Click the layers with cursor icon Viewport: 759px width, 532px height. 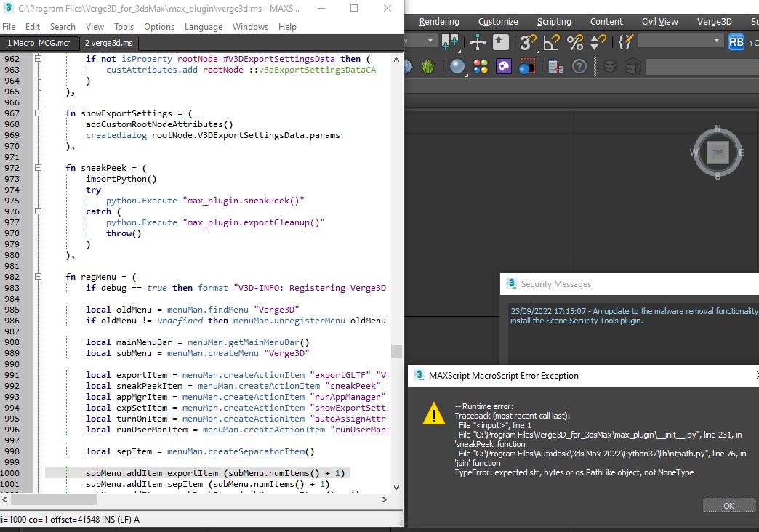(x=633, y=66)
